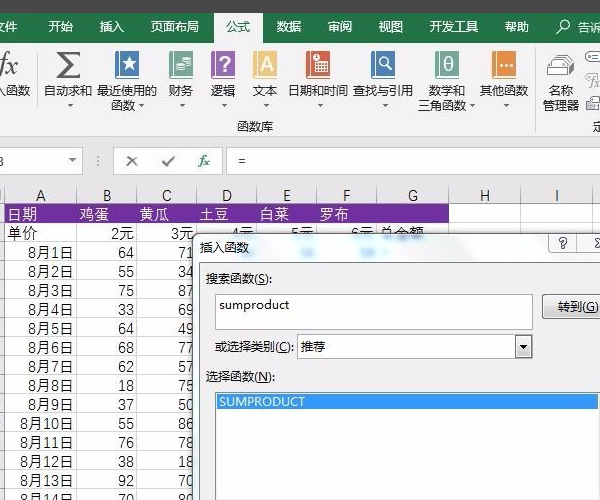
Task: Expand the 或选择类别 dropdown
Action: pyautogui.click(x=522, y=346)
